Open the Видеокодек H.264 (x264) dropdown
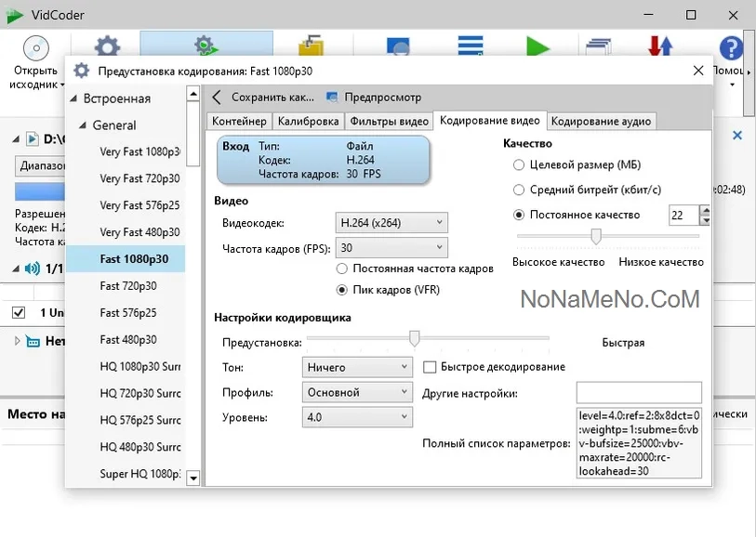 [391, 223]
